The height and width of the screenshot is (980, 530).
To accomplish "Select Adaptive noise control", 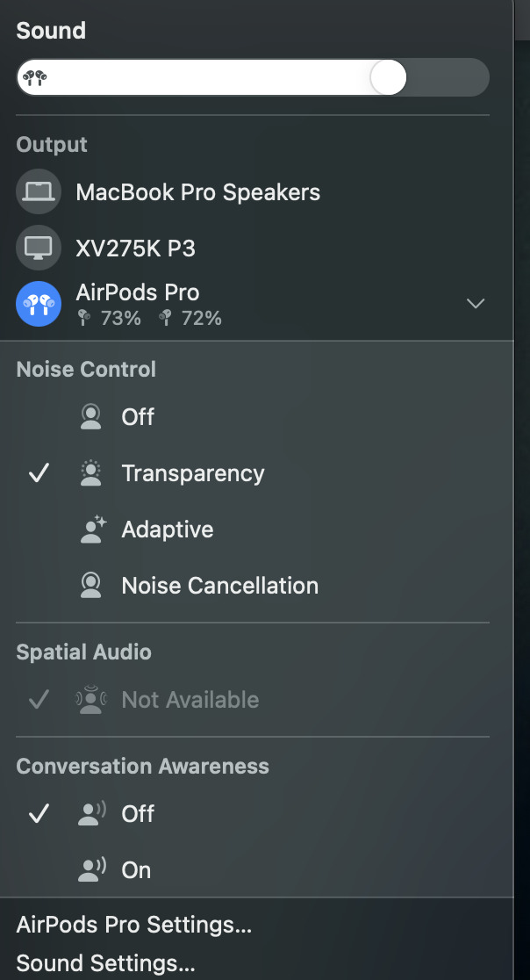I will click(x=168, y=530).
